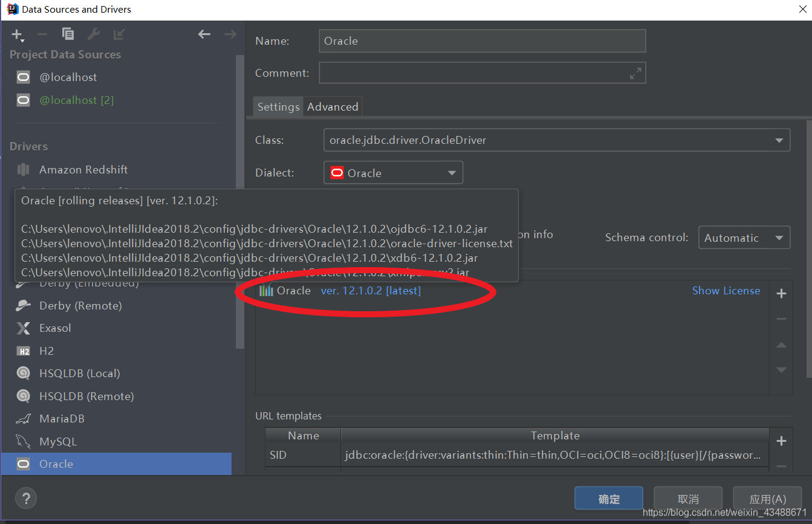Select the SID URL template name cell
This screenshot has width=812, height=524.
pos(303,455)
